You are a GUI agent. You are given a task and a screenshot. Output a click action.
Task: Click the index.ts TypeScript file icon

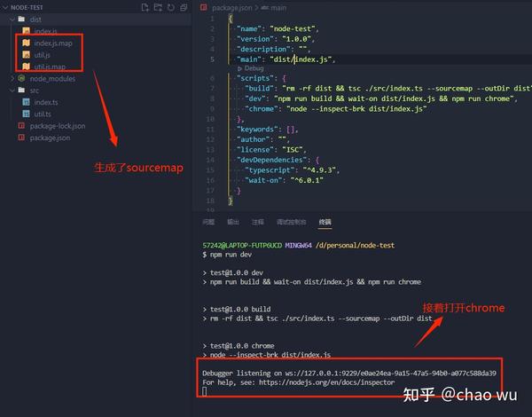[x=26, y=102]
